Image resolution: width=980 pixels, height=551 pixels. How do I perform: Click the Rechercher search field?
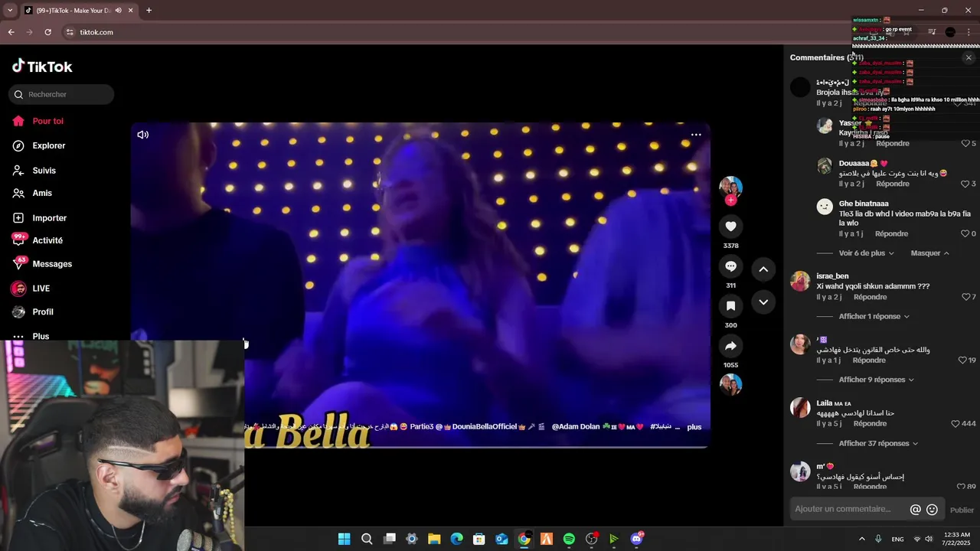click(61, 94)
